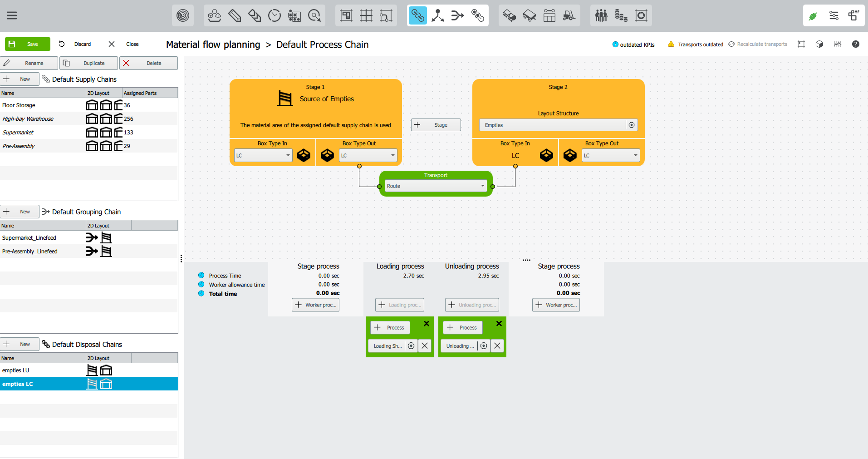Close the green loading process panel
This screenshot has height=459, width=868.
(x=427, y=324)
